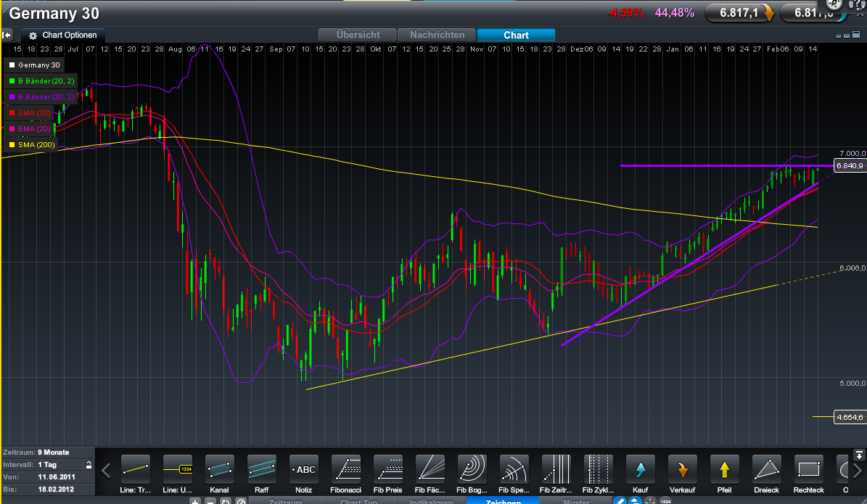Select the Dreieck triangle shape tool

767,469
